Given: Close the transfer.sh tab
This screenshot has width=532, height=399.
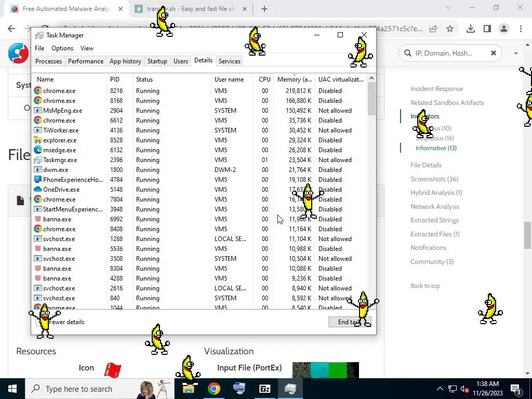Looking at the screenshot, I should (x=245, y=9).
